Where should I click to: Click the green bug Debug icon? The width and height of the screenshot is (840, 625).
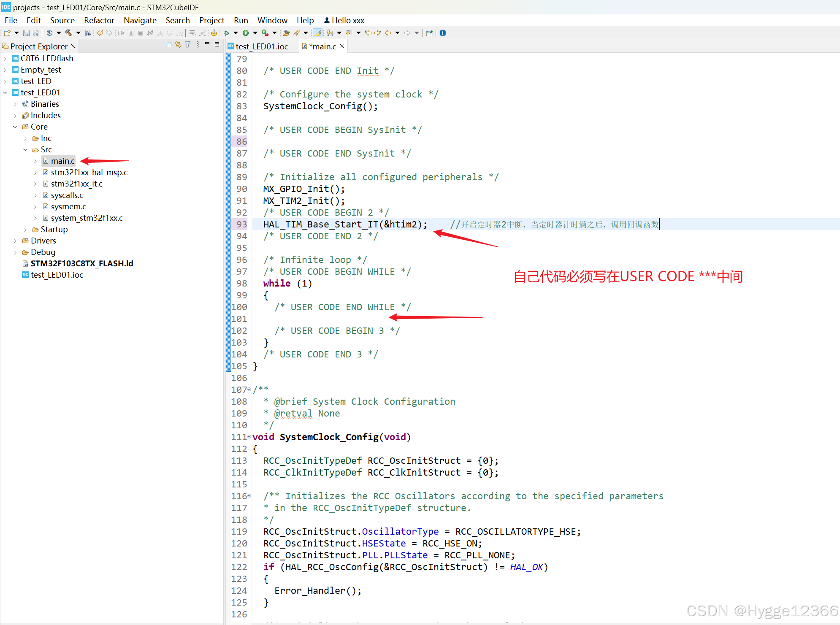227,33
